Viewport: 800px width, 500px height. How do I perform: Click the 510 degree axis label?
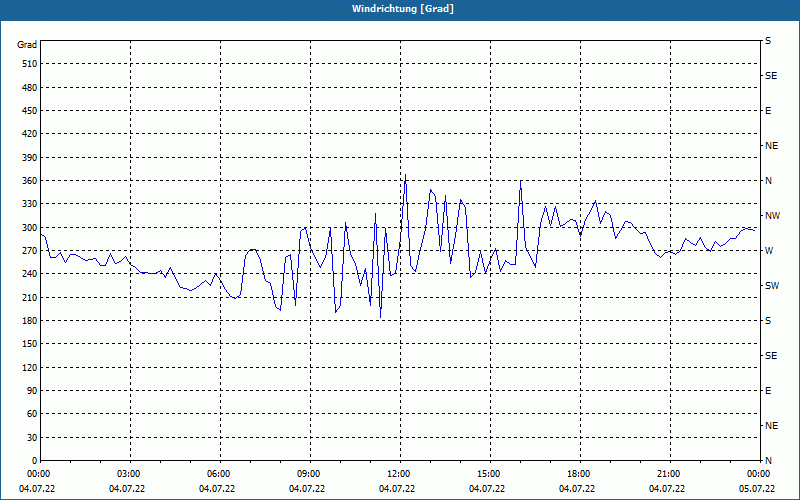click(x=30, y=64)
